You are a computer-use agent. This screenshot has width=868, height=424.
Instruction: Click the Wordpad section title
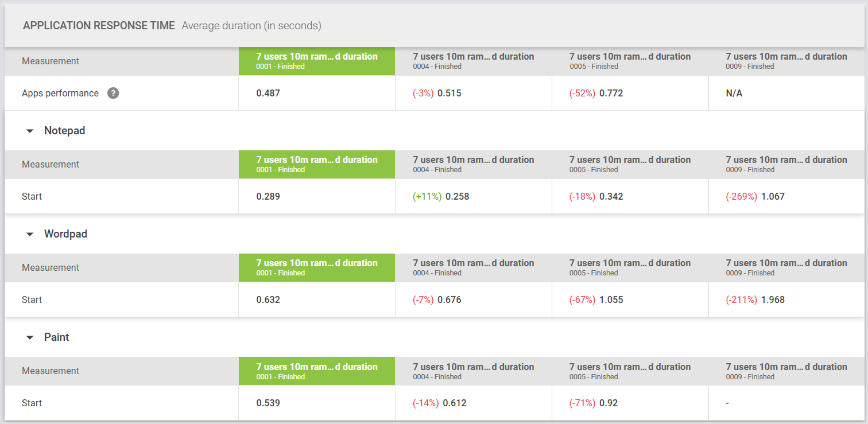tap(65, 234)
